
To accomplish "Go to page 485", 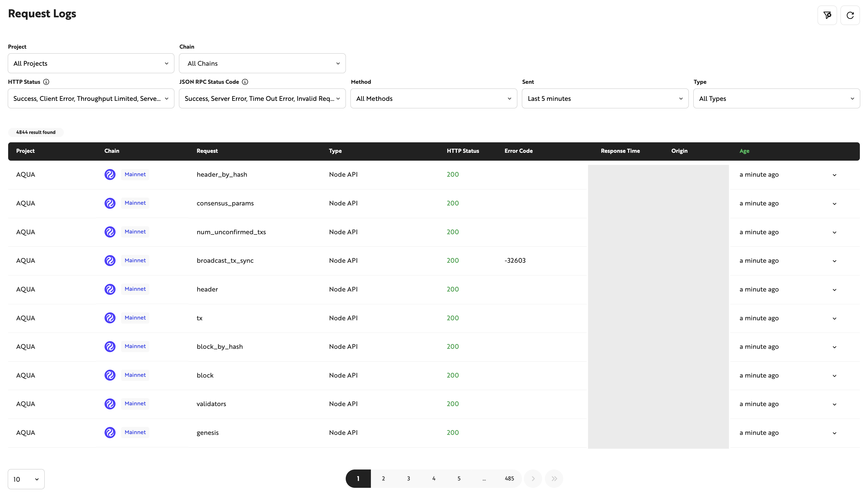I will 509,478.
